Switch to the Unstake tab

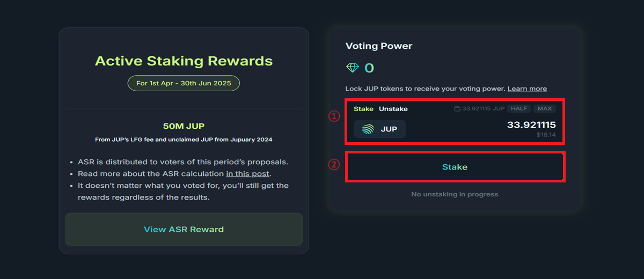pos(393,109)
